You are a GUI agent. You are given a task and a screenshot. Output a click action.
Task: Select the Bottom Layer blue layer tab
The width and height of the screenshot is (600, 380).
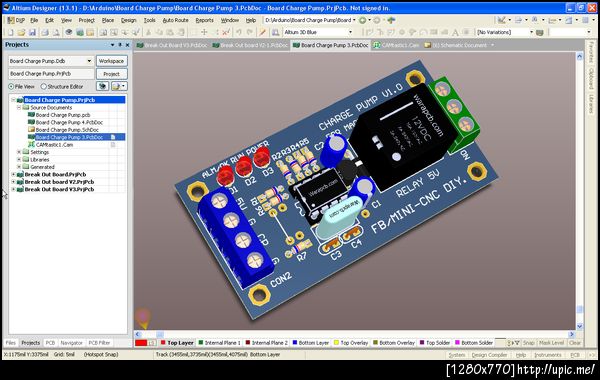click(x=310, y=343)
